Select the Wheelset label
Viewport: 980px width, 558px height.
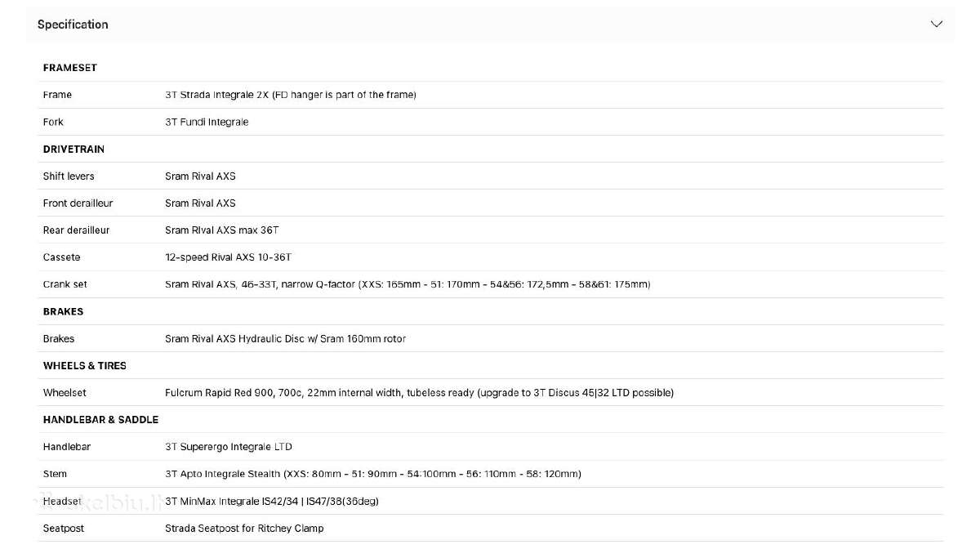pos(65,393)
